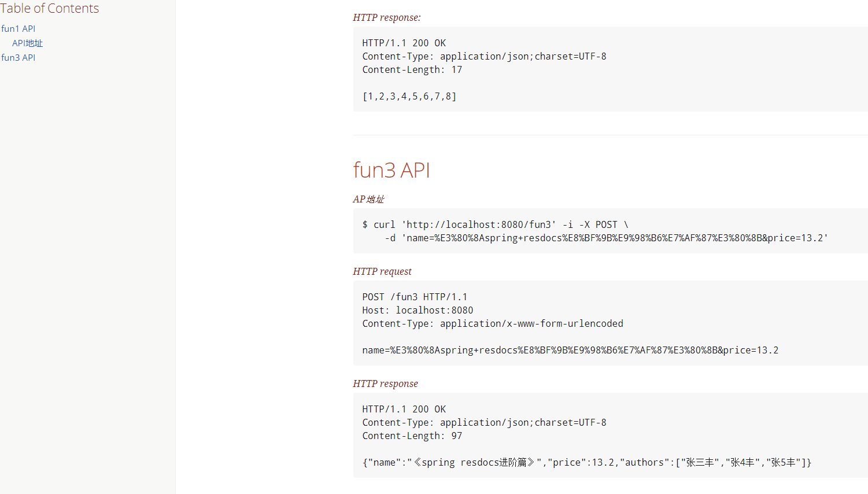Click the large fun3 API section heading
The height and width of the screenshot is (494, 868).
[391, 170]
